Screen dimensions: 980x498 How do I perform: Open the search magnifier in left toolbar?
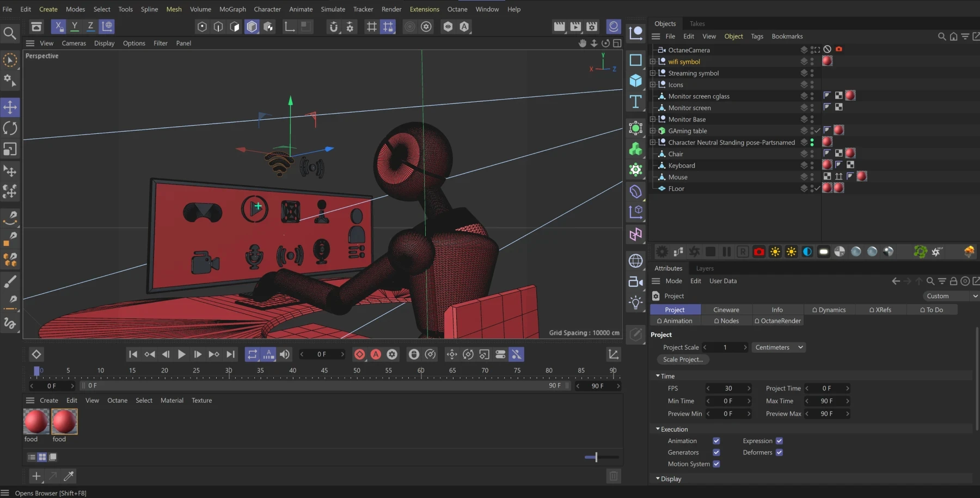(9, 34)
